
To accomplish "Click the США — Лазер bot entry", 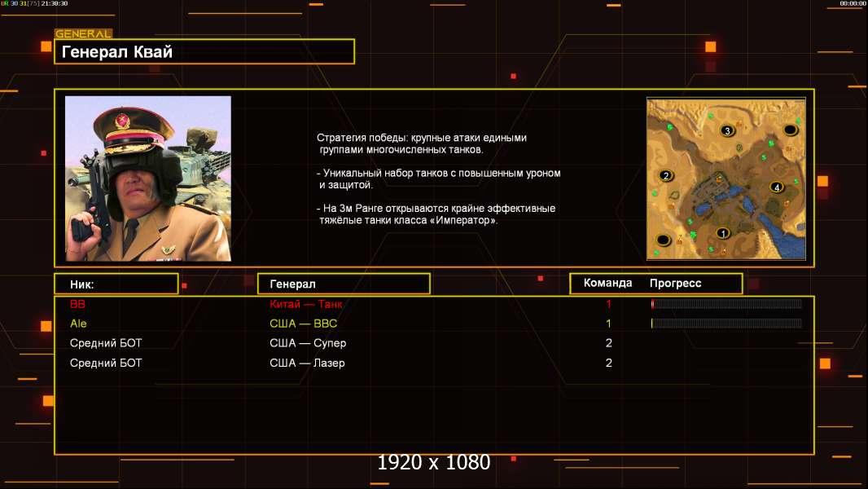I will (307, 363).
